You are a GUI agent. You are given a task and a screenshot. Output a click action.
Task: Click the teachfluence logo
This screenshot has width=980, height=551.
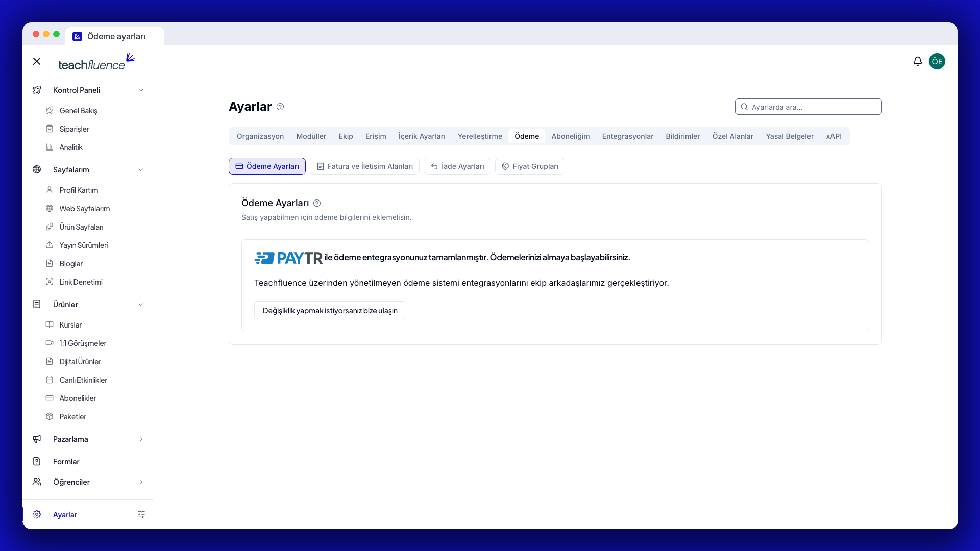pyautogui.click(x=96, y=61)
